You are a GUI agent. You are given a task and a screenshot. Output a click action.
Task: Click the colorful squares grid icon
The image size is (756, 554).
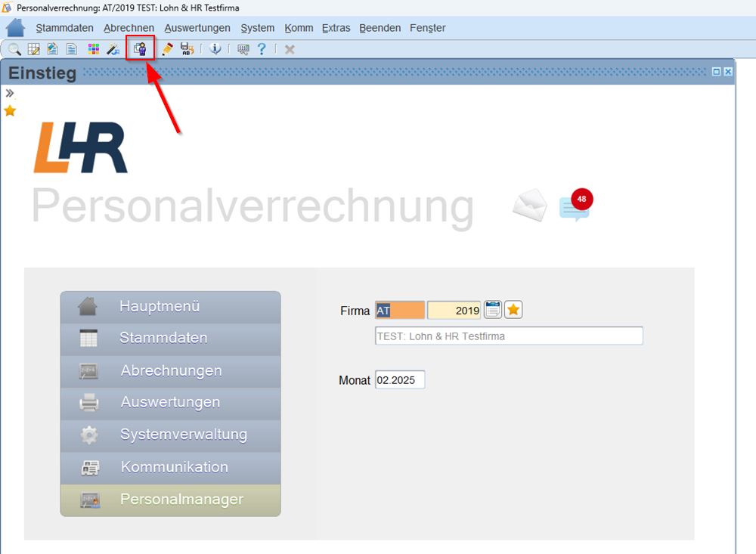click(x=94, y=48)
